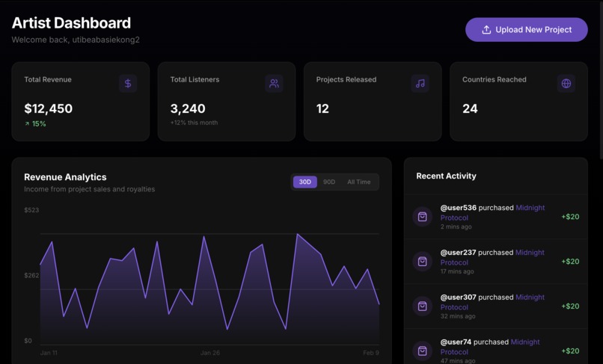Click the people icon on Total Listeners
This screenshot has width=603, height=364.
tap(275, 84)
